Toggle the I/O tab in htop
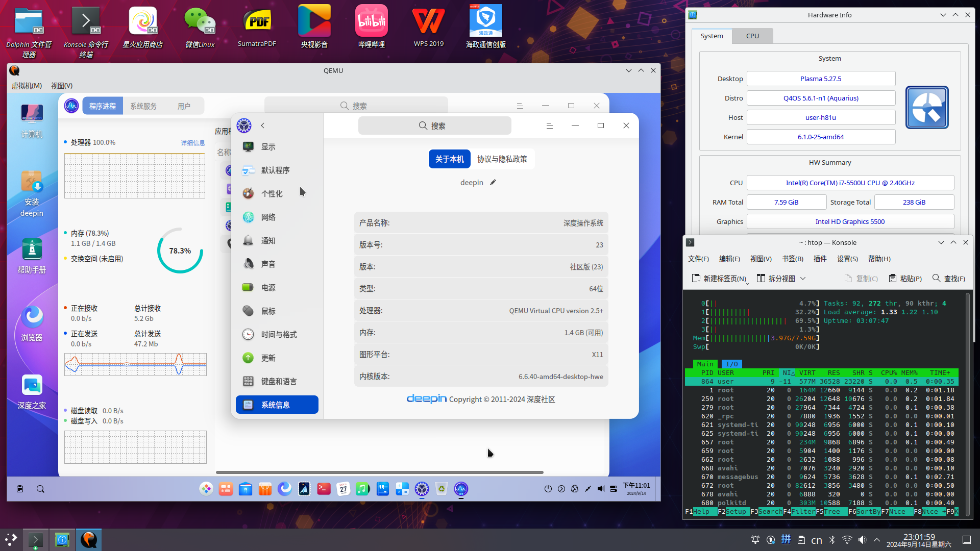The image size is (980, 551). pyautogui.click(x=731, y=364)
